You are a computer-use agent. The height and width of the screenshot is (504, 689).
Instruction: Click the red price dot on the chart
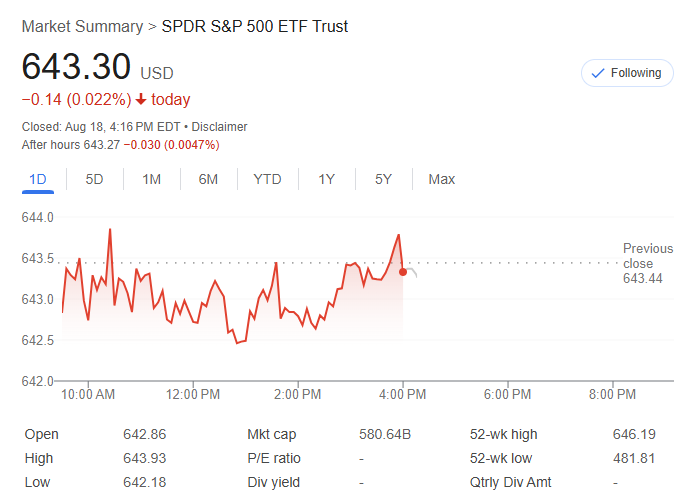pyautogui.click(x=403, y=271)
